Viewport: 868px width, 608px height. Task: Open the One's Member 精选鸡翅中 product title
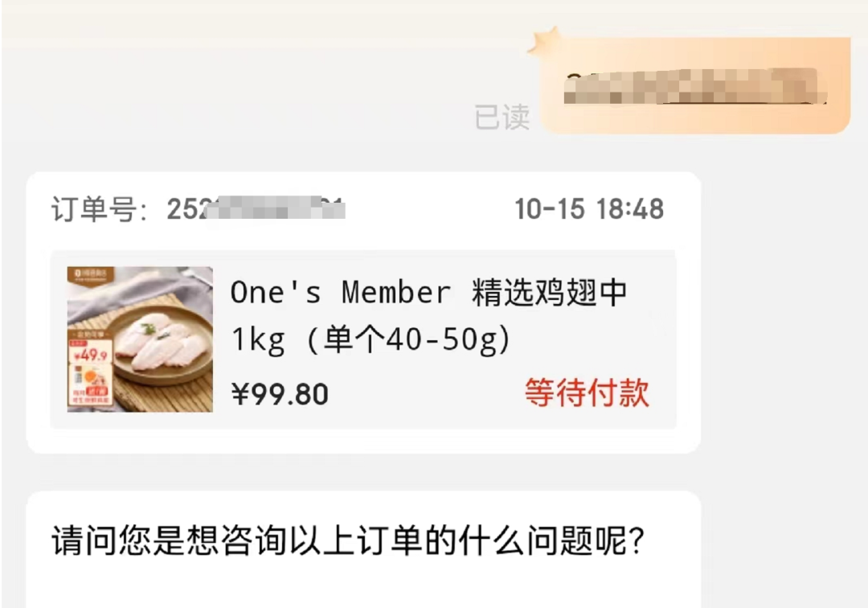coord(428,293)
